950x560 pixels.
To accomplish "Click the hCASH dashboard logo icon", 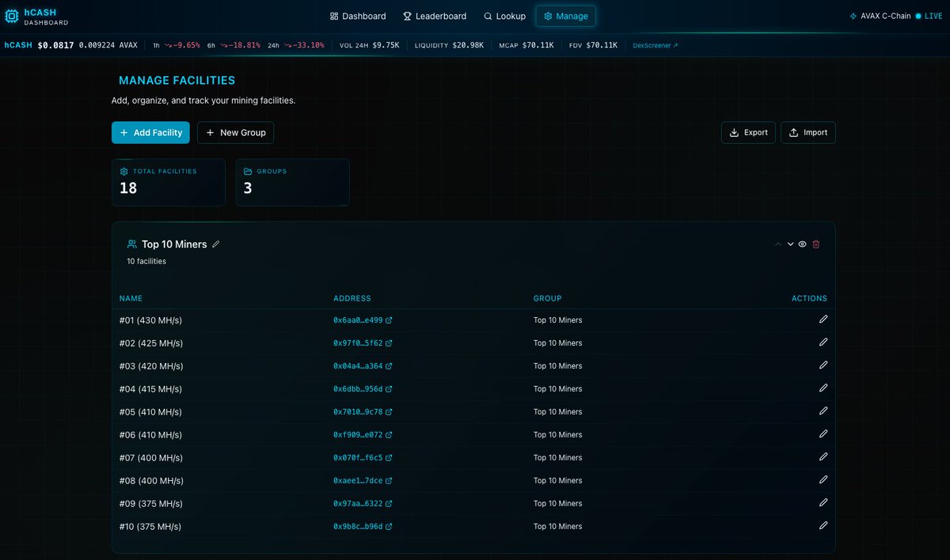I will (x=11, y=16).
